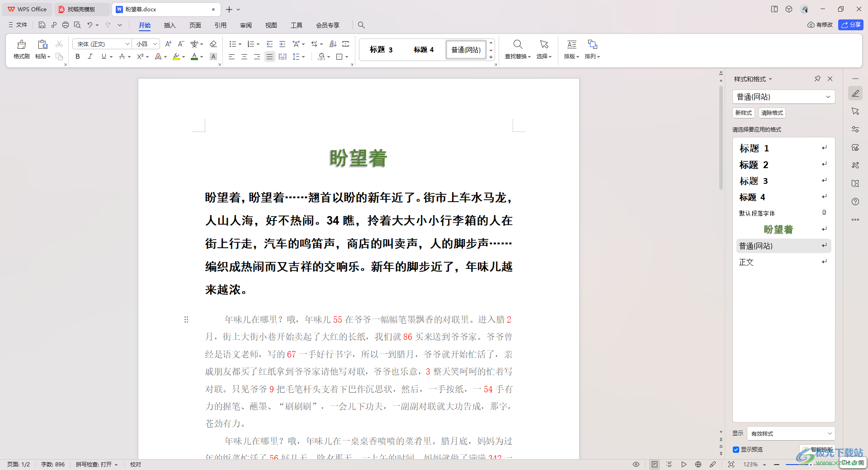Open Print Preview icon
The image size is (868, 470).
(x=77, y=25)
